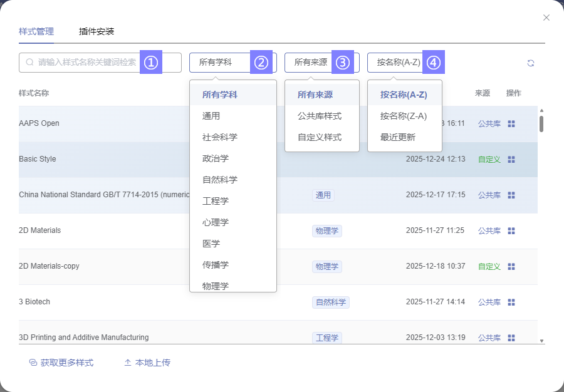Open the 按名称(A-Z) sort dropdown
The width and height of the screenshot is (564, 392).
[398, 63]
